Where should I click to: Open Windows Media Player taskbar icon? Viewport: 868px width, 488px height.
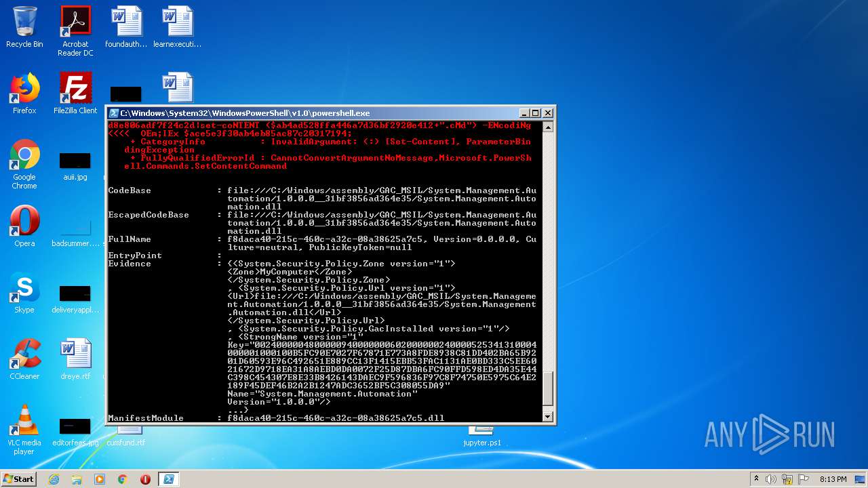100,479
